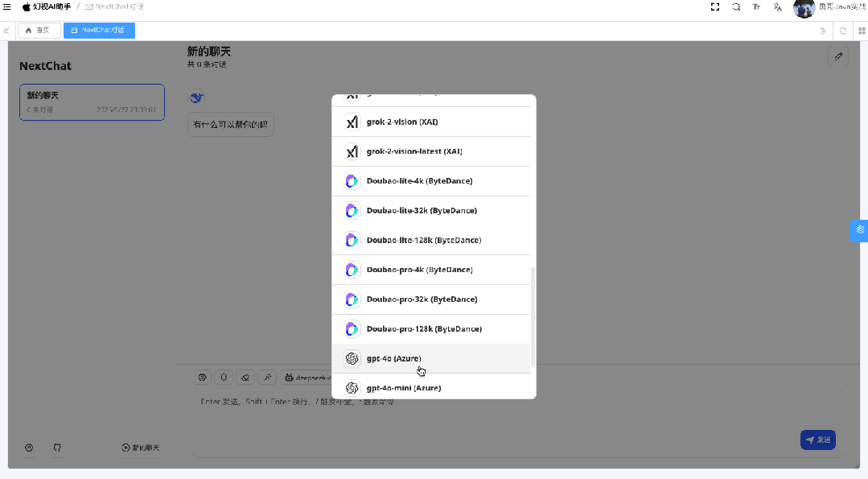This screenshot has height=479, width=868.
Task: Click the model list scrollbar thumb
Action: click(x=533, y=316)
